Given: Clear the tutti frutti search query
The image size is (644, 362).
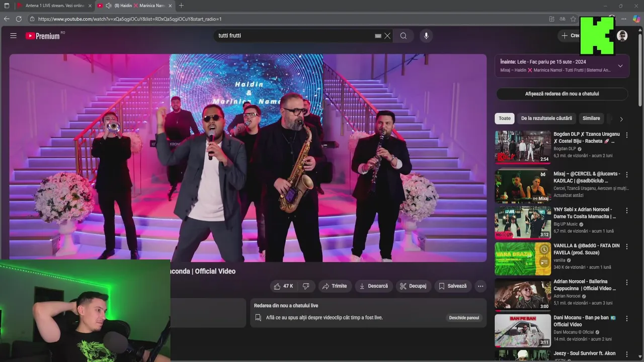Looking at the screenshot, I should click(387, 36).
